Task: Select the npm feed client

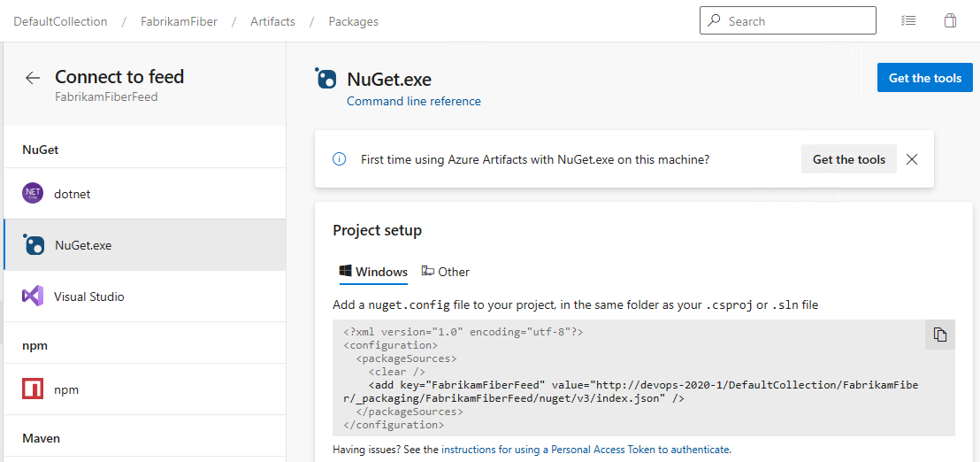Action: point(66,389)
